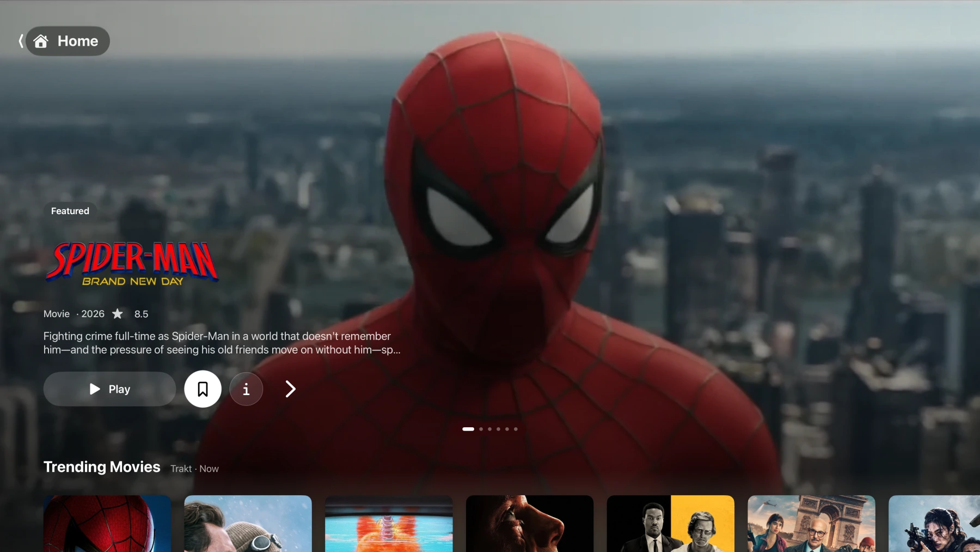This screenshot has width=980, height=552.
Task: Jump to fourth carousel page dot
Action: (498, 429)
